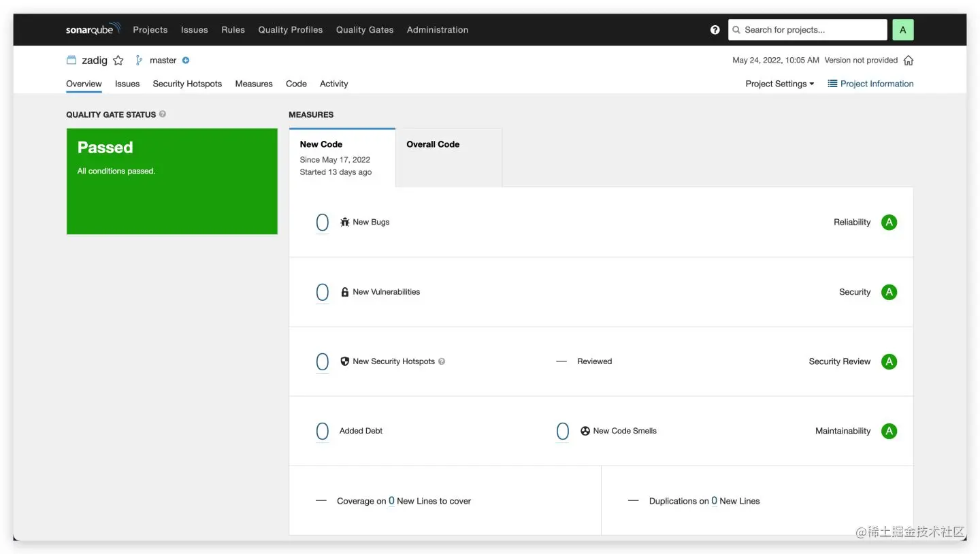Viewport: 980px width, 554px height.
Task: Click the zadig project icon
Action: [x=71, y=60]
